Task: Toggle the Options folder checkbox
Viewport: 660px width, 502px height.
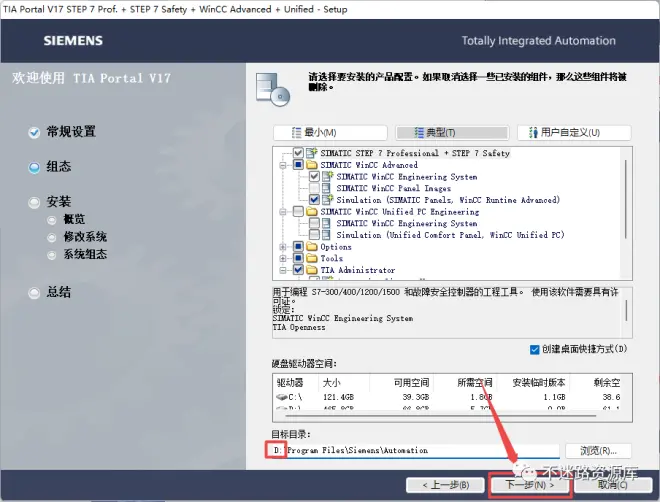Action: [298, 246]
